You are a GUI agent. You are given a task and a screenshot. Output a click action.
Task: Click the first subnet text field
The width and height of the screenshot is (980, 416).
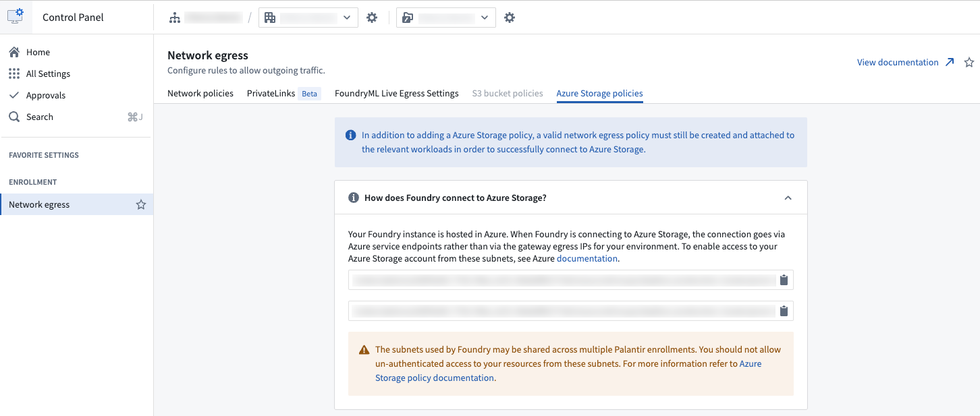pyautogui.click(x=571, y=280)
